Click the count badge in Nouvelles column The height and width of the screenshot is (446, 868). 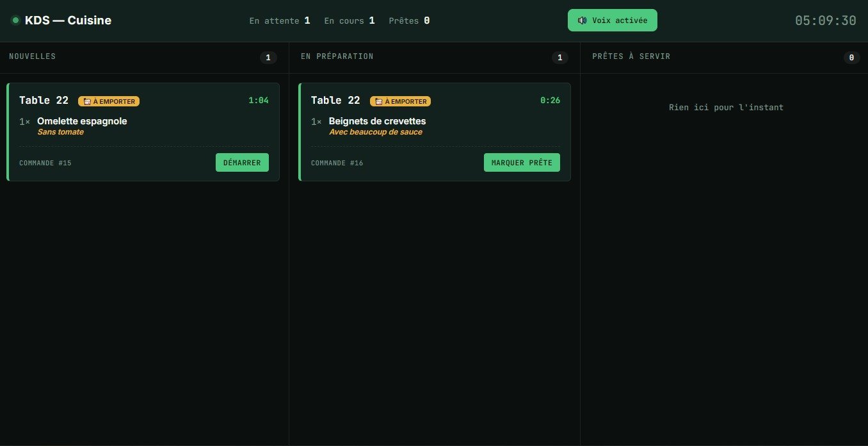coord(268,58)
